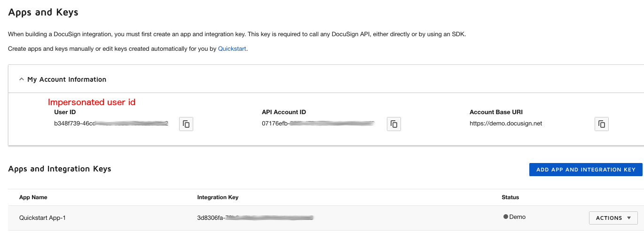Copy the User ID value
The height and width of the screenshot is (233, 644).
(x=186, y=124)
